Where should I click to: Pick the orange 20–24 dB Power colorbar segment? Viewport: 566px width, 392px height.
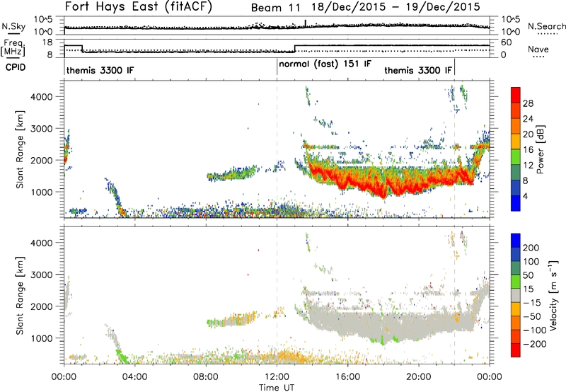tap(516, 127)
